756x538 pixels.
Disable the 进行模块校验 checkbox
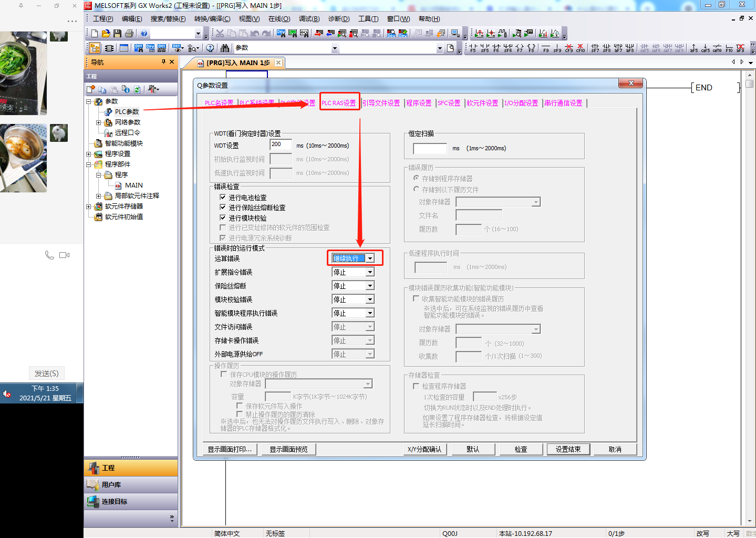(223, 218)
